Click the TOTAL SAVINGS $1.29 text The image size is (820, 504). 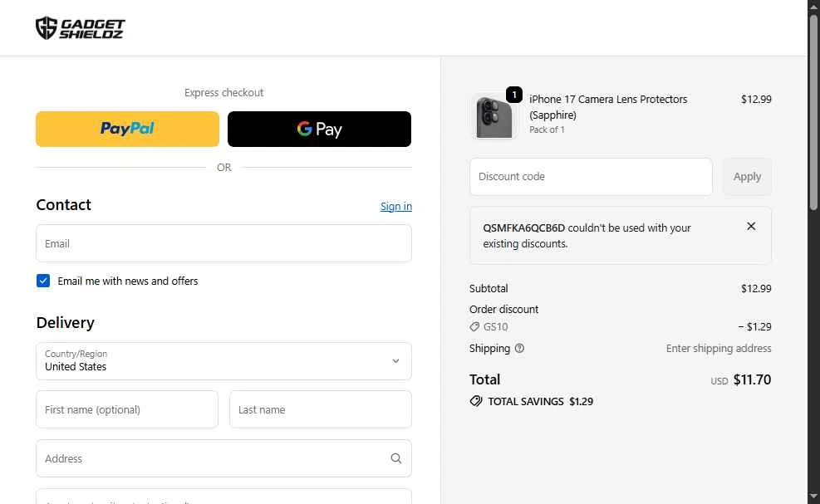[x=540, y=401]
